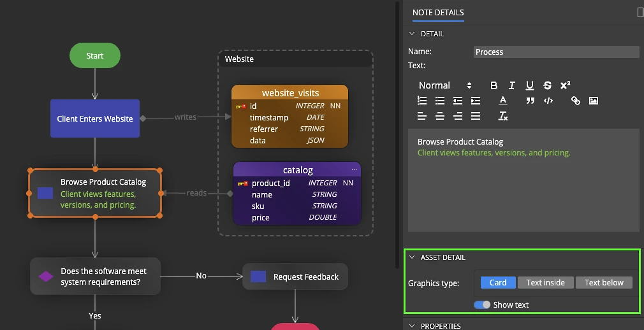Click the Name input field containing Process
644x330 pixels.
click(556, 52)
